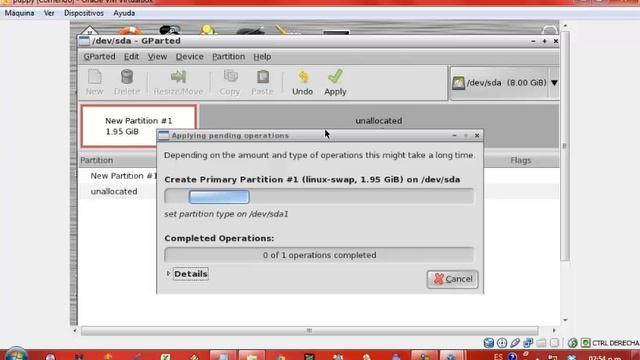Screen dimensions: 640x360
Task: Click the down arrow of VM vertical scrollbar
Action: pos(565,320)
